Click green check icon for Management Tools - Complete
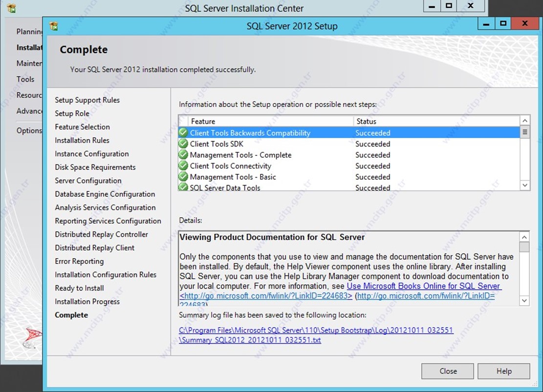This screenshot has width=543, height=392. click(x=183, y=155)
